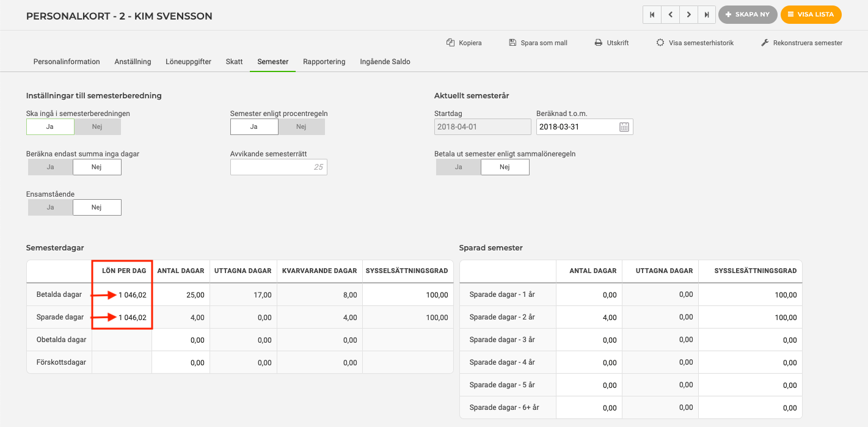Click Betalda dagar uttagna dagar 17,00 cell

click(x=243, y=295)
